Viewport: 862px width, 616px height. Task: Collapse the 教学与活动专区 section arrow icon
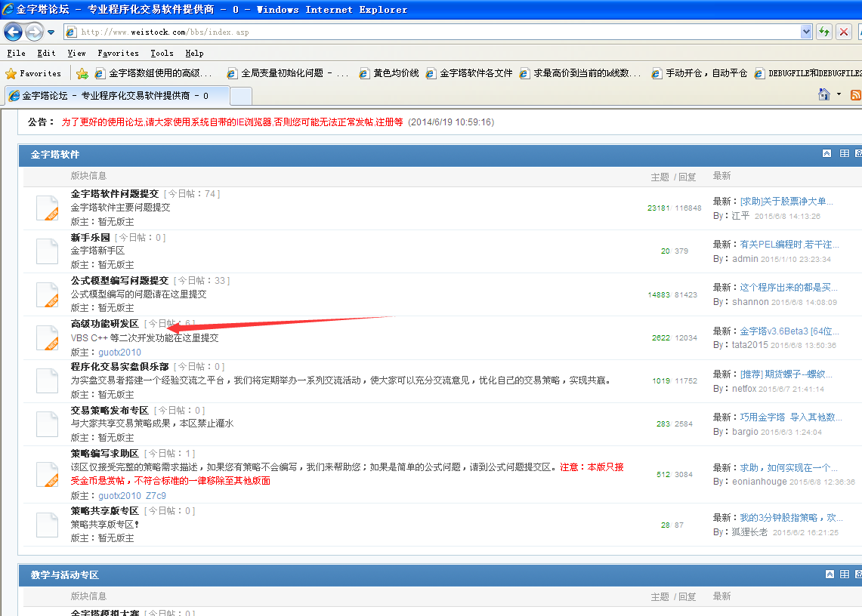pos(830,574)
